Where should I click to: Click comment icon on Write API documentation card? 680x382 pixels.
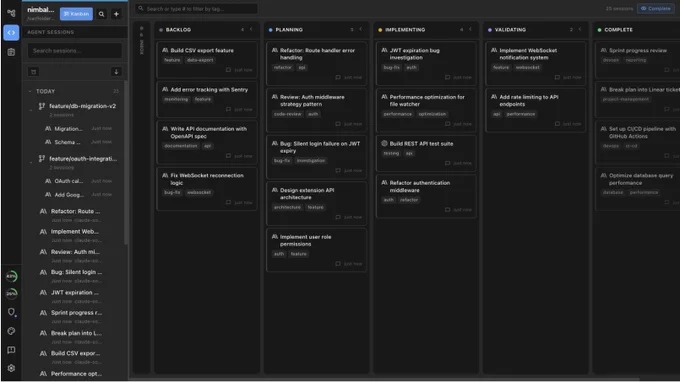[x=229, y=156]
